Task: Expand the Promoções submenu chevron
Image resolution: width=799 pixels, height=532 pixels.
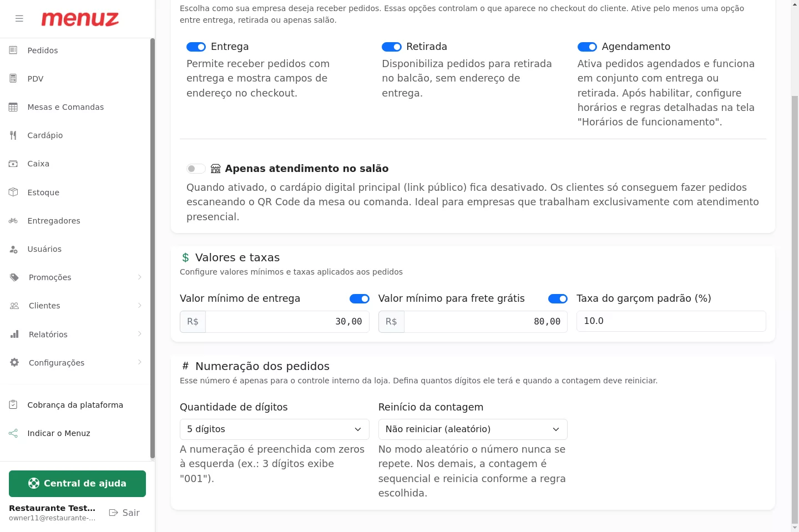Action: [x=139, y=277]
